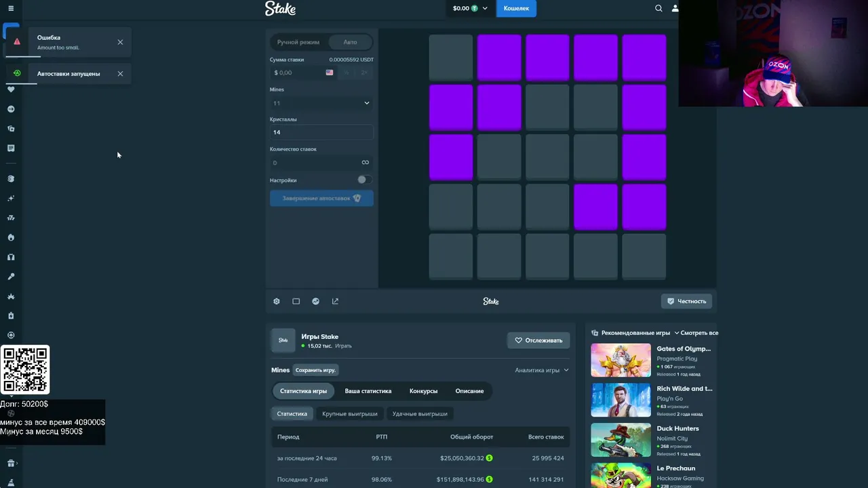
Task: Click the 99.13% RTP value
Action: point(382,458)
